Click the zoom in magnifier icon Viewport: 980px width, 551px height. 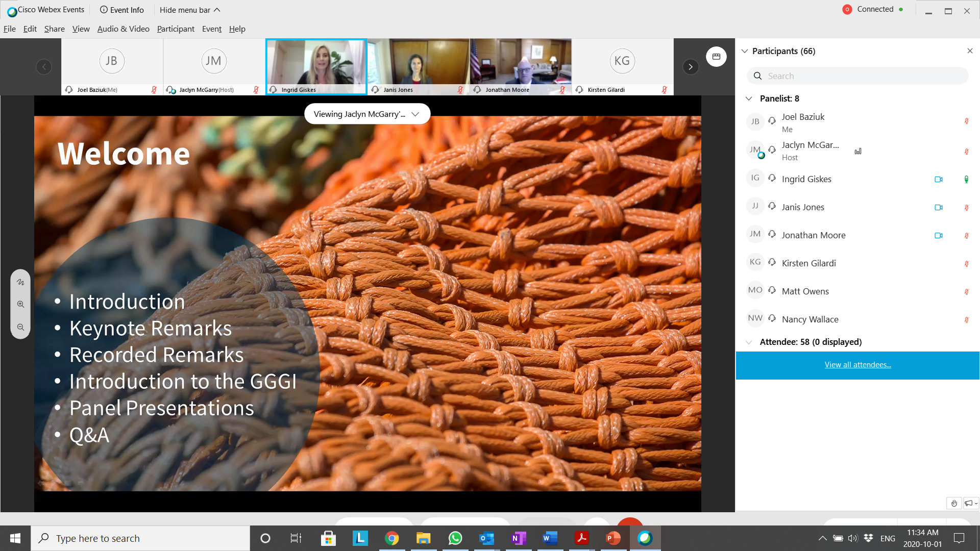click(x=20, y=304)
